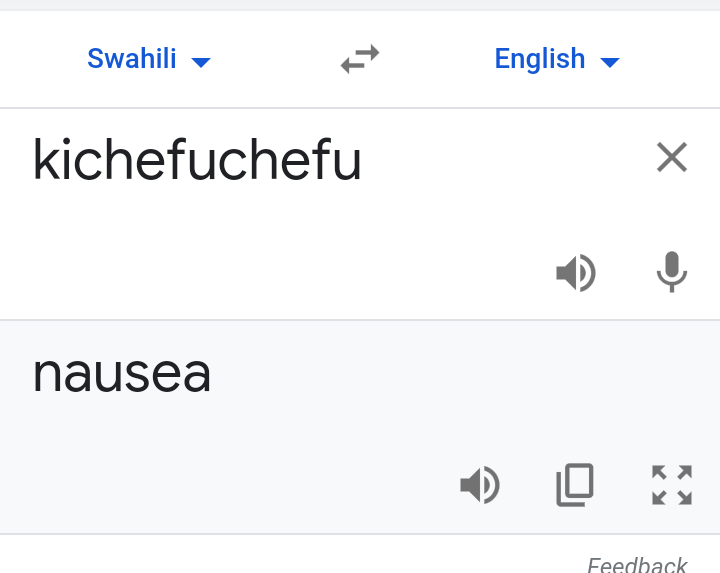
Task: Select the target language English
Action: [557, 59]
